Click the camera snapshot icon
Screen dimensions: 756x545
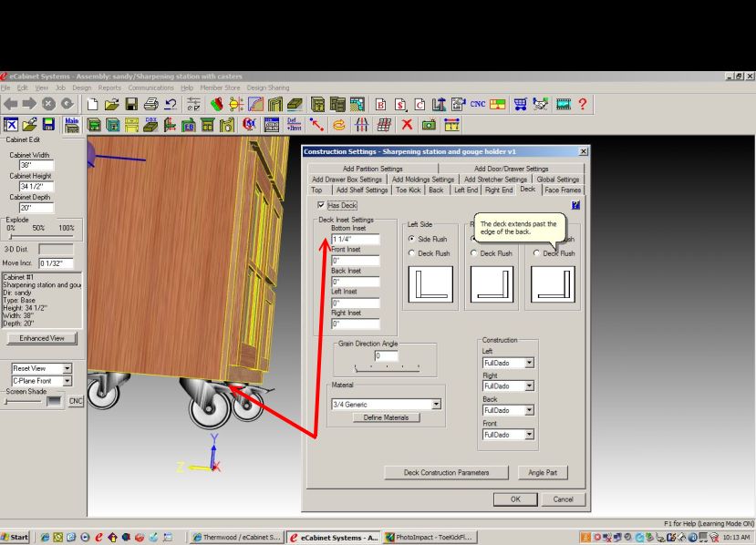pos(429,125)
